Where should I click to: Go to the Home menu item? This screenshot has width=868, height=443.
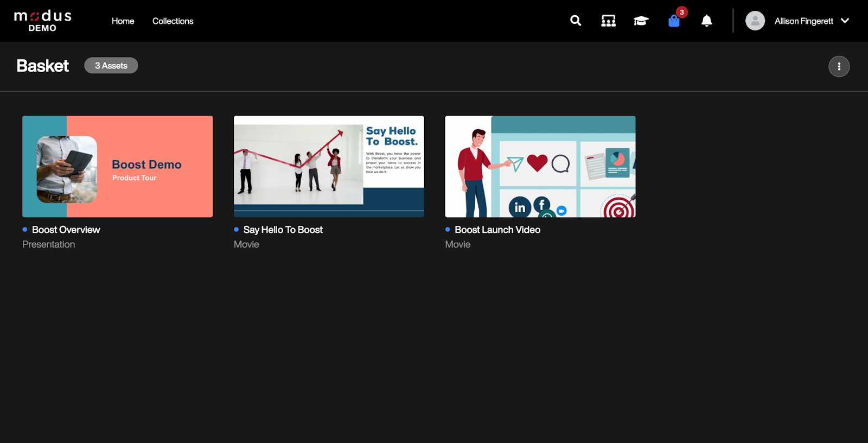coord(123,21)
